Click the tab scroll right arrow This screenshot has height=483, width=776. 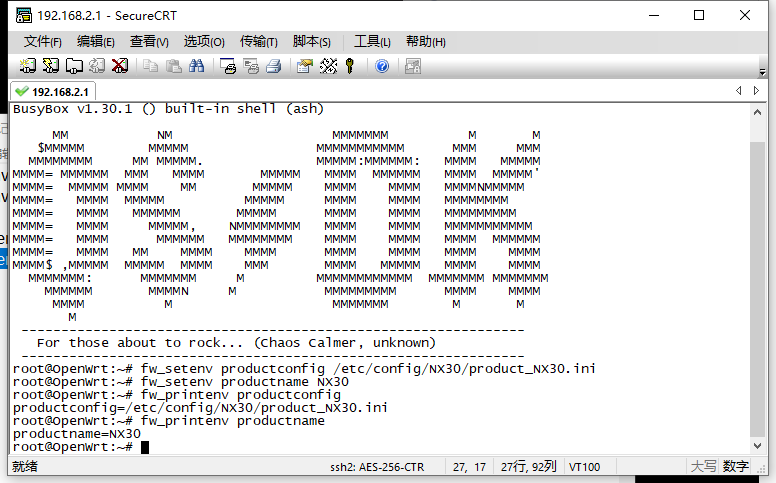[756, 91]
